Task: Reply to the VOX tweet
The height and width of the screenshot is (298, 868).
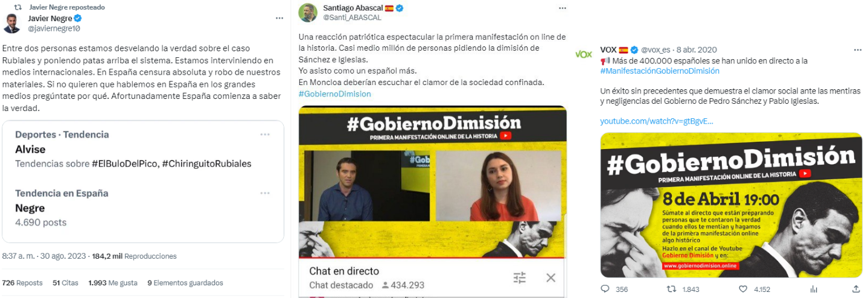Action: [605, 289]
